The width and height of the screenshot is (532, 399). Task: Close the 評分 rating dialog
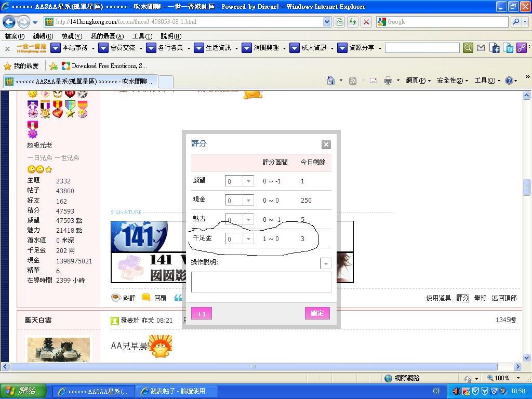pos(326,144)
